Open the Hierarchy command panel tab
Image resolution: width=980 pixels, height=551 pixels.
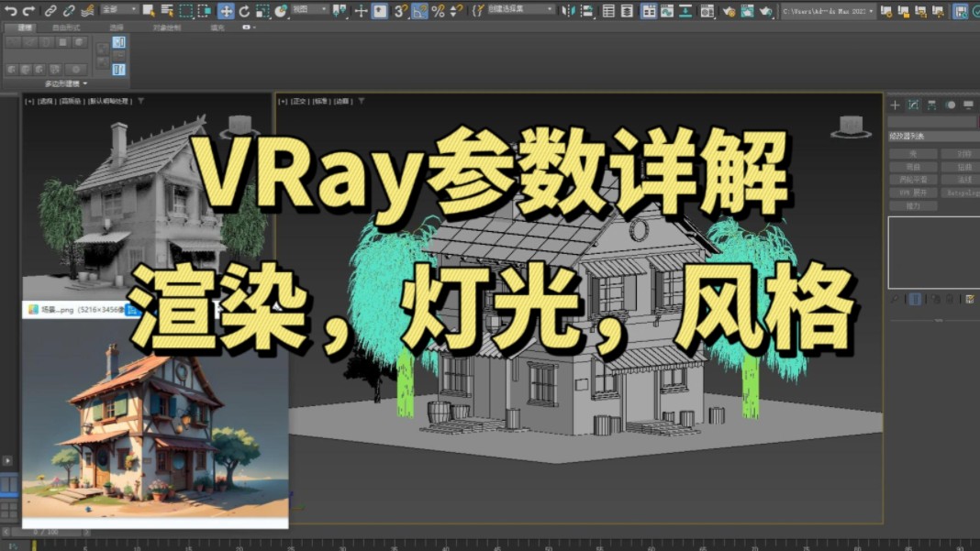click(x=932, y=105)
